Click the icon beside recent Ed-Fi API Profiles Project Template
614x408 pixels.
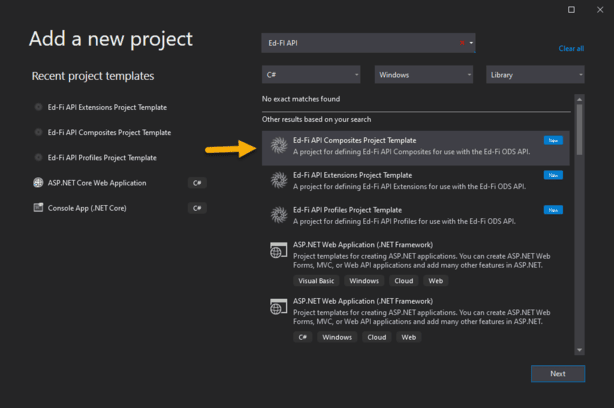[38, 157]
